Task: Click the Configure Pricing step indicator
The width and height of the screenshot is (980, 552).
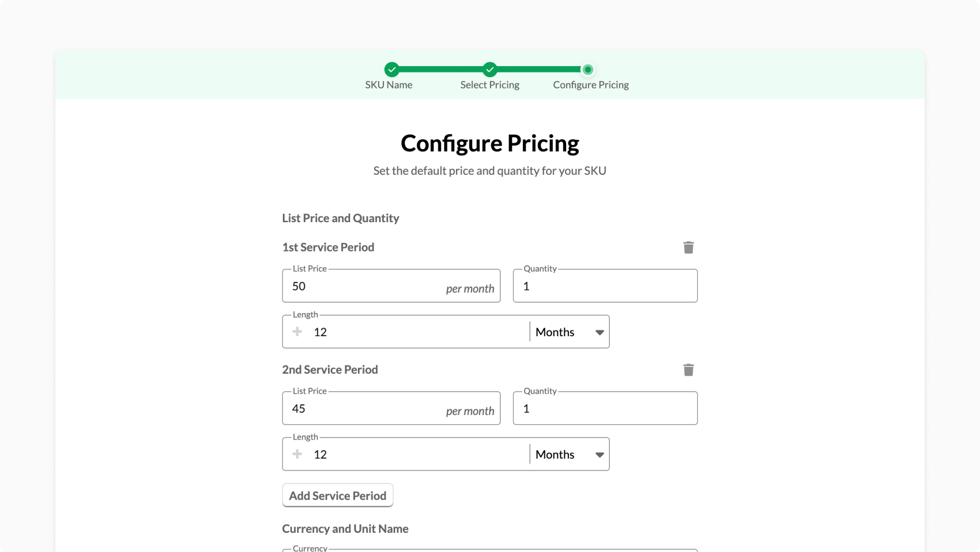Action: 587,70
